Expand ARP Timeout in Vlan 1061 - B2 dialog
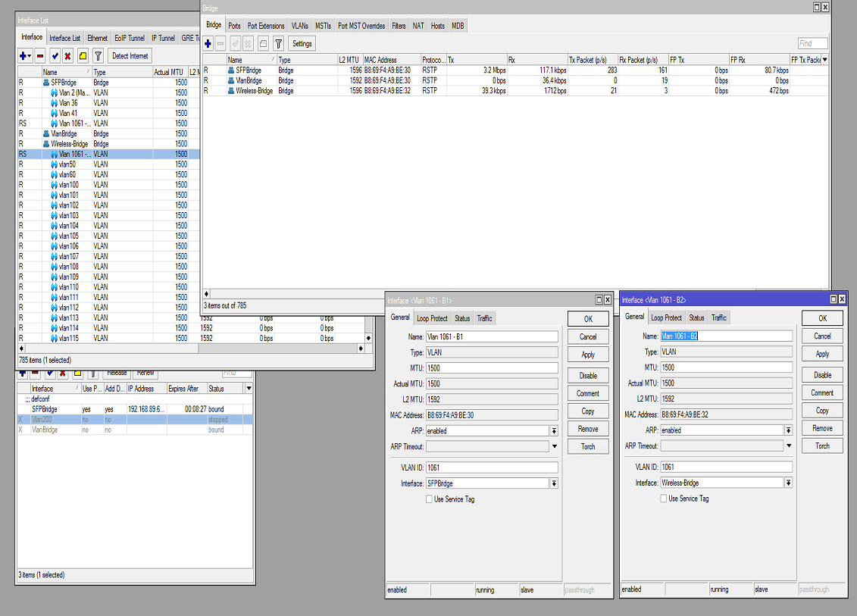 coord(789,446)
